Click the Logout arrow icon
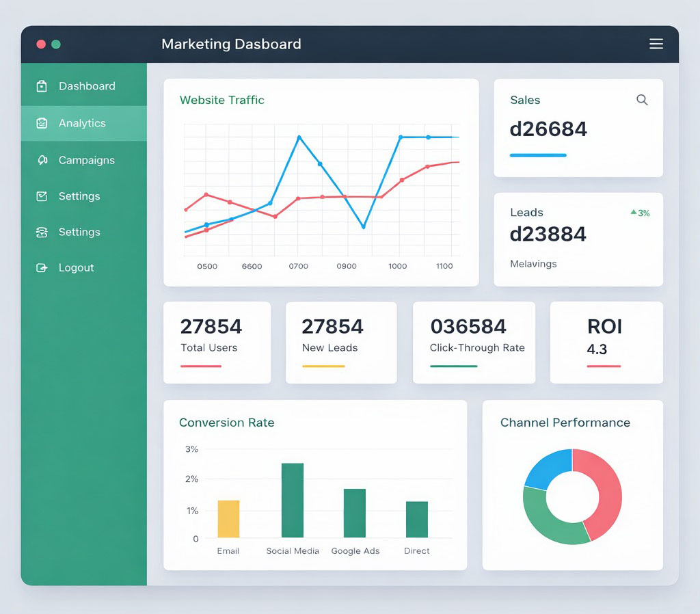The image size is (700, 614). pyautogui.click(x=42, y=268)
